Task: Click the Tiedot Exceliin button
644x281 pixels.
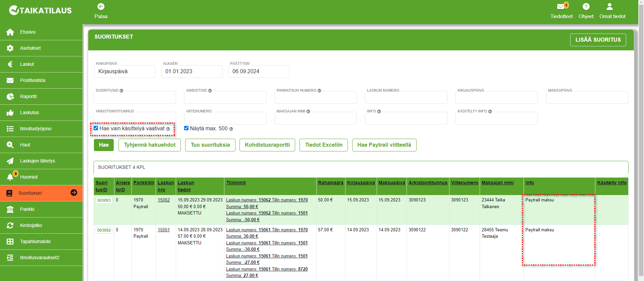Action: [323, 145]
